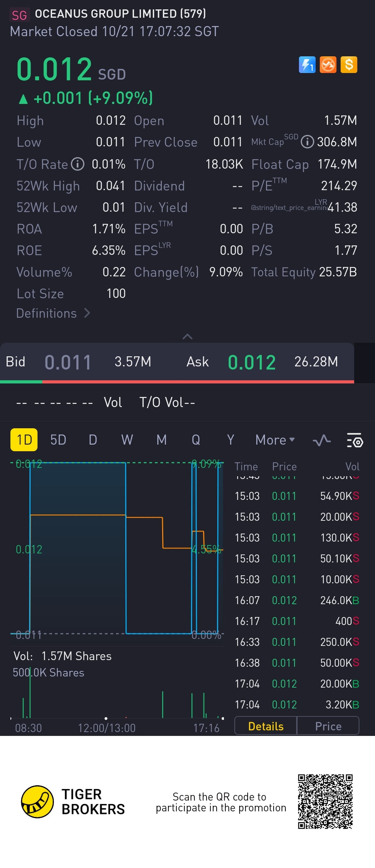Image resolution: width=375 pixels, height=868 pixels.
Task: Tap the T/O Vol indicator label
Action: [x=167, y=402]
